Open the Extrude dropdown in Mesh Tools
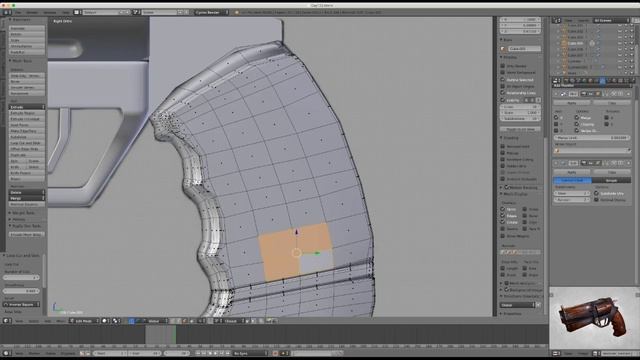 pos(27,107)
